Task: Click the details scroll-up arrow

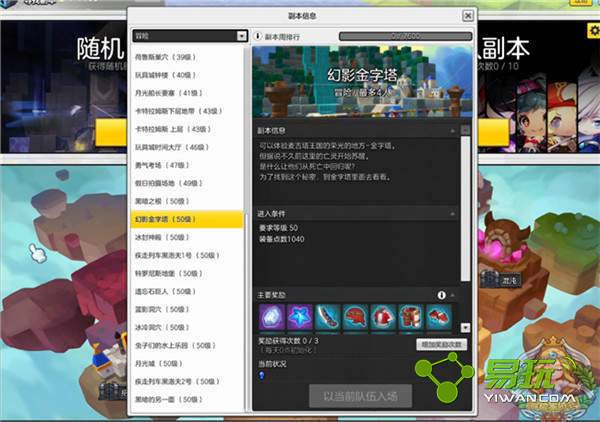Action: coord(465,130)
